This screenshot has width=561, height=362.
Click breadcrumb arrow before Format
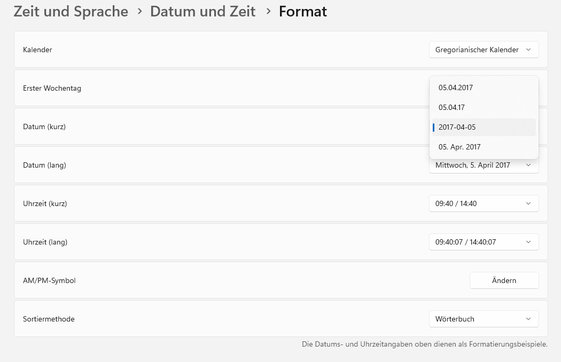[x=268, y=12]
